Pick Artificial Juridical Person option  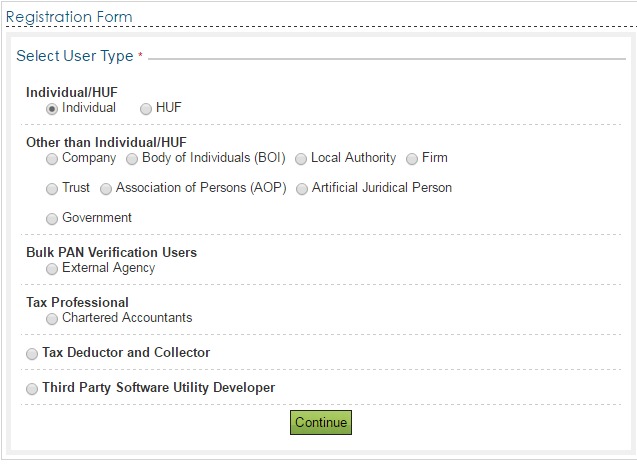tap(301, 189)
